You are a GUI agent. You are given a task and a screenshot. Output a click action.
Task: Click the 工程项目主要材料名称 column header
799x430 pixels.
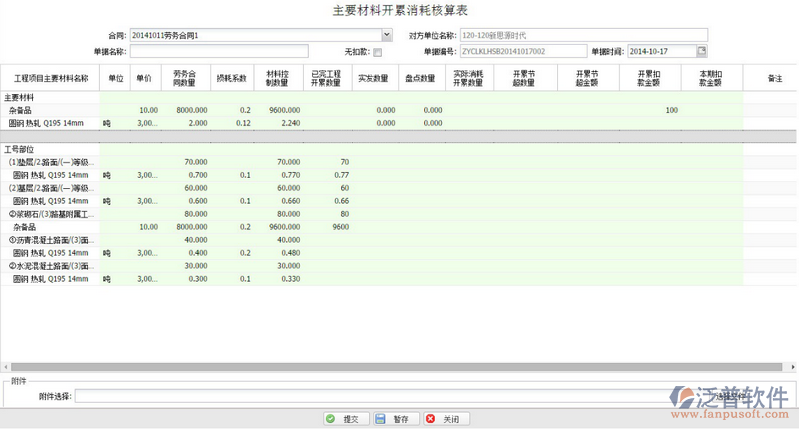tap(51, 77)
